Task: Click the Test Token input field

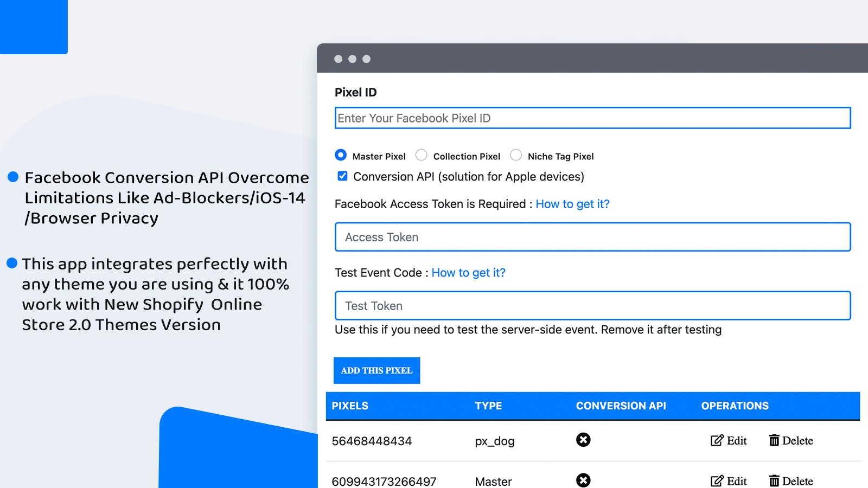Action: click(592, 306)
